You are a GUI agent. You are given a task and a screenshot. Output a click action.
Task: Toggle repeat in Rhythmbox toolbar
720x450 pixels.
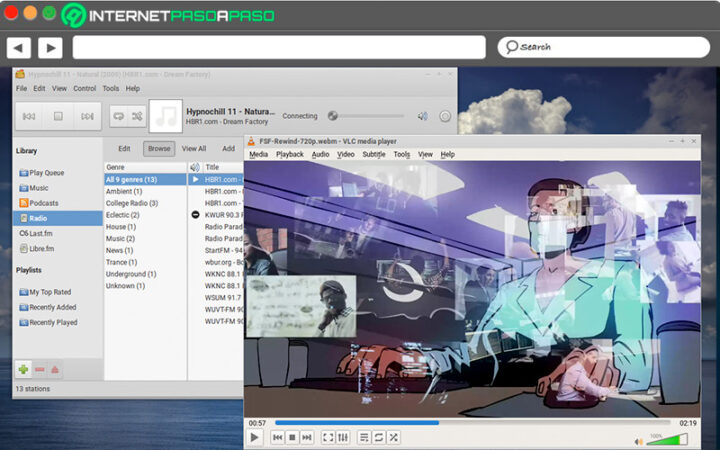117,116
